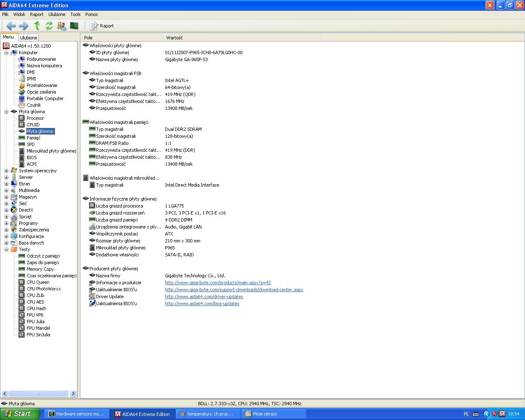Click the Pole column header
525x420 pixels.
point(121,38)
